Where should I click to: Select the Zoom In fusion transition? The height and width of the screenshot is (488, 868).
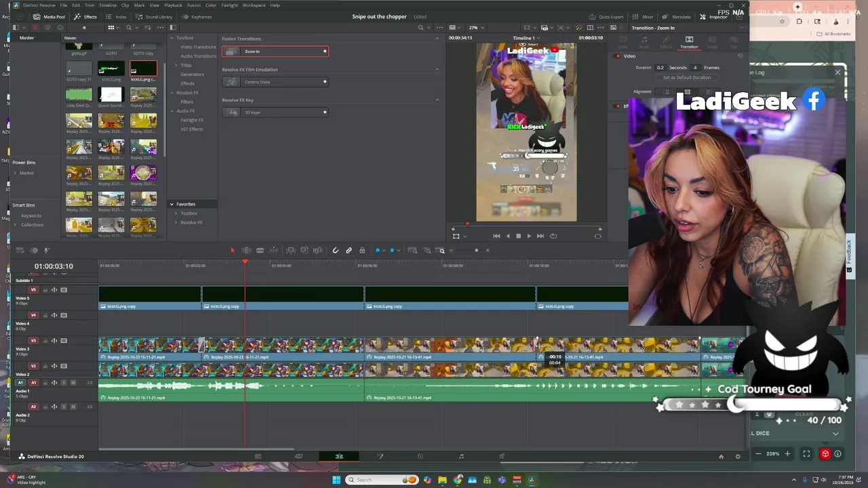[x=275, y=52]
